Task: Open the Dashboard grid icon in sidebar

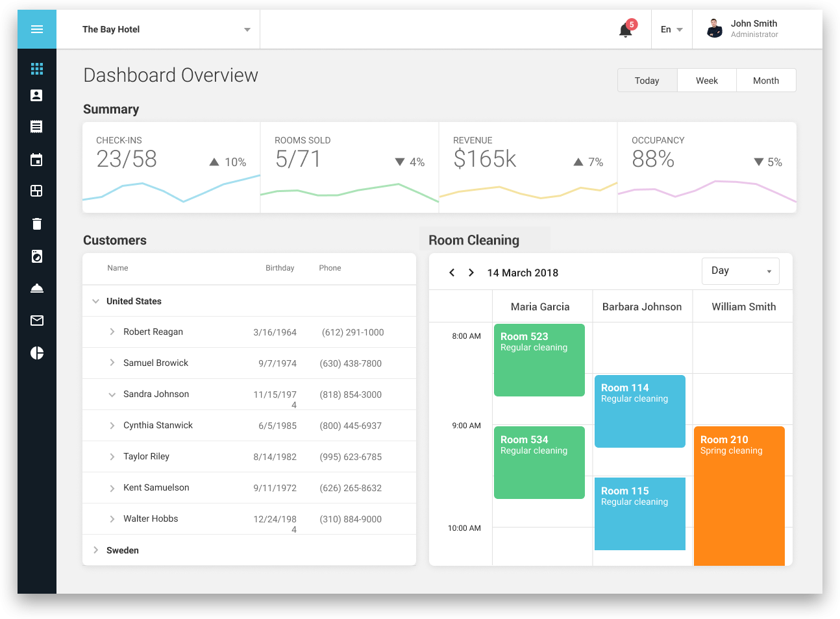Action: coord(36,68)
